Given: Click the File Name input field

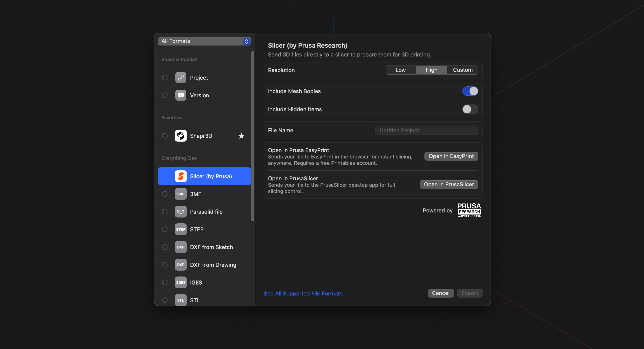Looking at the screenshot, I should click(426, 130).
